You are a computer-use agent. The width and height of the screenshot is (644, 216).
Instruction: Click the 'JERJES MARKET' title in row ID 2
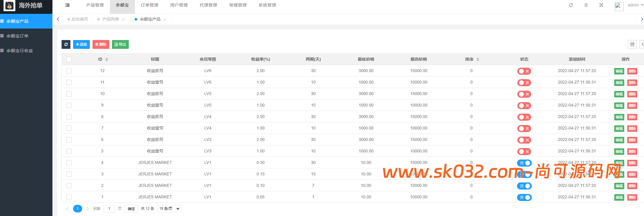155,185
